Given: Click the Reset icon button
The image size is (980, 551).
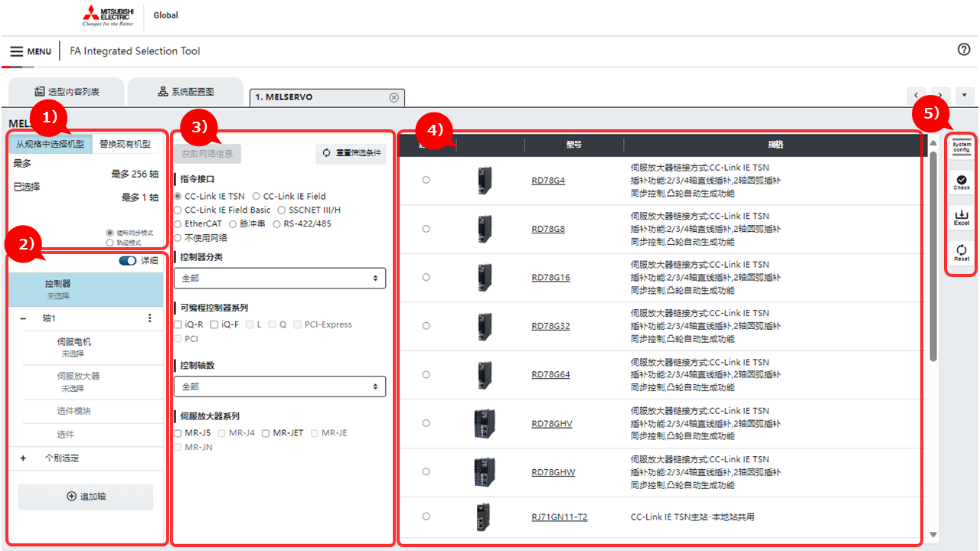Looking at the screenshot, I should [962, 253].
